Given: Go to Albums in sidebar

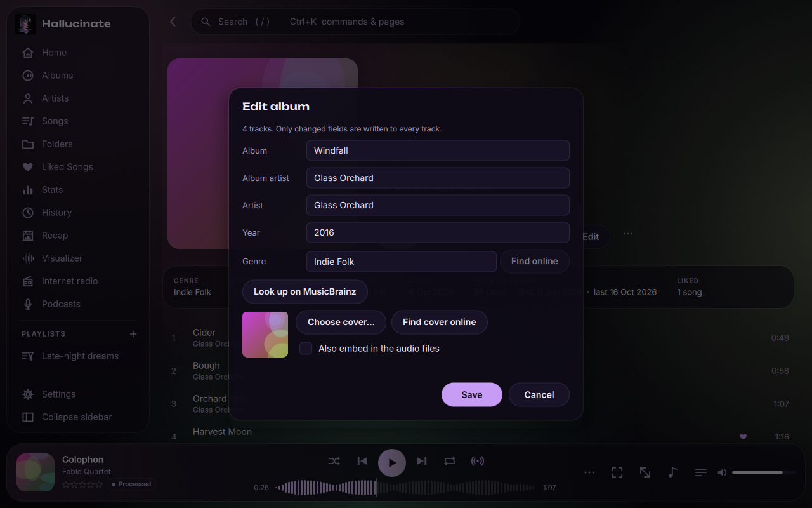Looking at the screenshot, I should [79, 76].
